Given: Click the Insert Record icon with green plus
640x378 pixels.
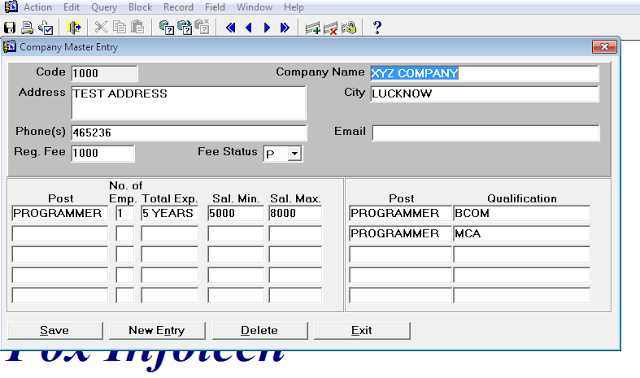Looking at the screenshot, I should coord(313,28).
